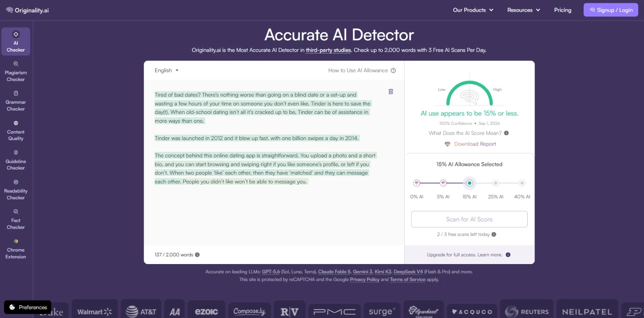Expand the Our Products menu

473,10
